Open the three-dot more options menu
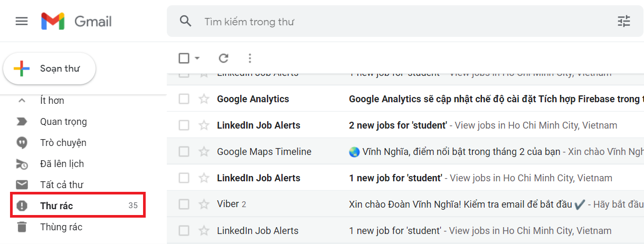 (x=250, y=58)
